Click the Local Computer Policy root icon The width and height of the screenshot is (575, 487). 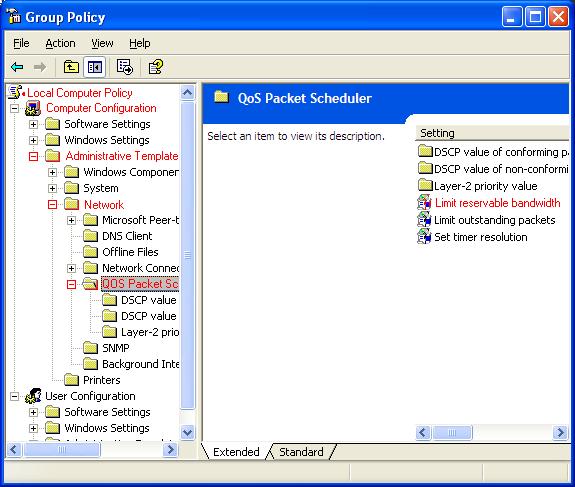(x=16, y=92)
